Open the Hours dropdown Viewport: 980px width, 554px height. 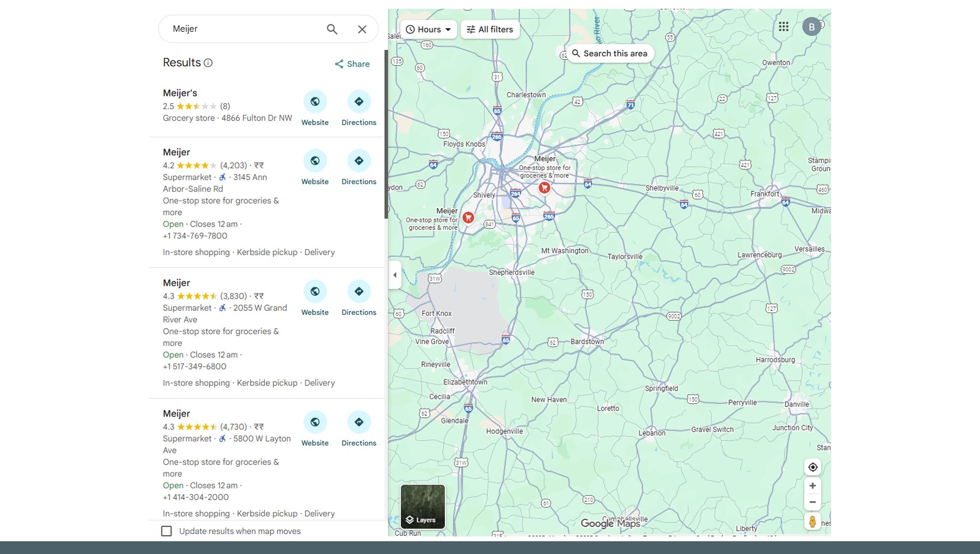(x=428, y=29)
